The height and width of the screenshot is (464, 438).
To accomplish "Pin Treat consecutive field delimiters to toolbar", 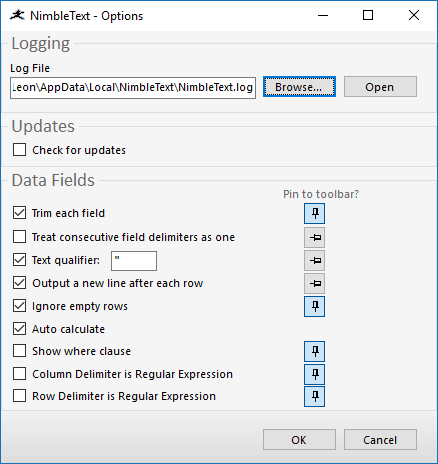I will [314, 237].
